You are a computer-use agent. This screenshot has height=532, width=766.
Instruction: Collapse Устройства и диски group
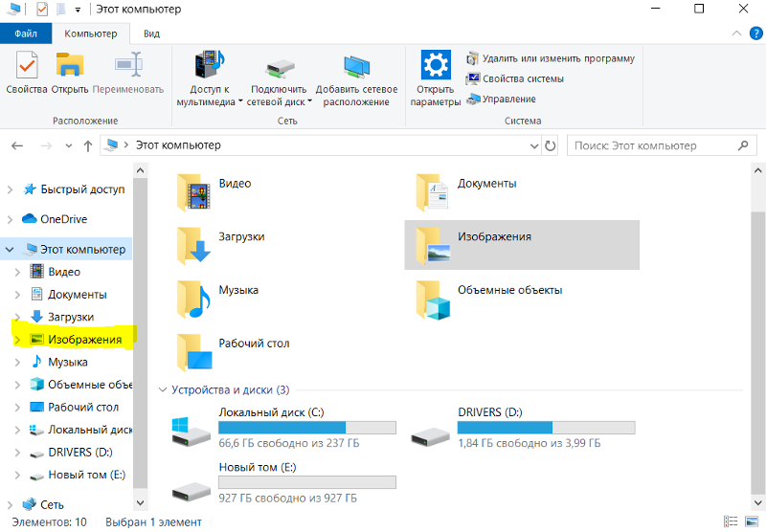tap(163, 390)
